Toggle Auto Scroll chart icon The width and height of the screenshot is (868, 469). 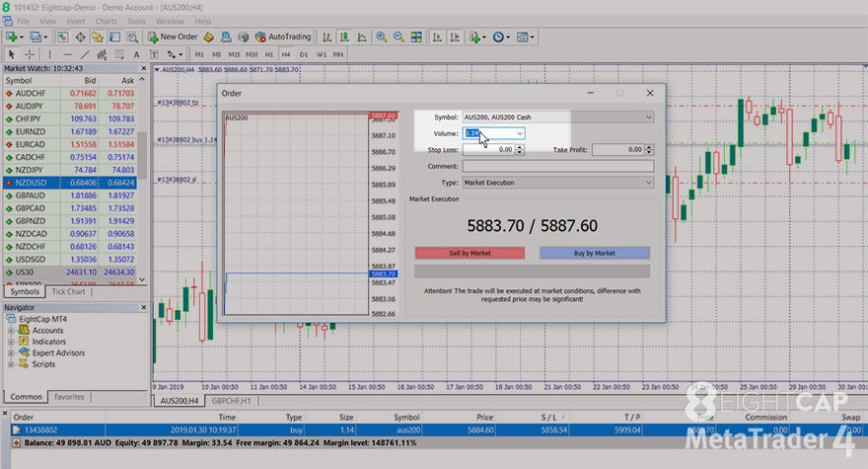[x=437, y=38]
